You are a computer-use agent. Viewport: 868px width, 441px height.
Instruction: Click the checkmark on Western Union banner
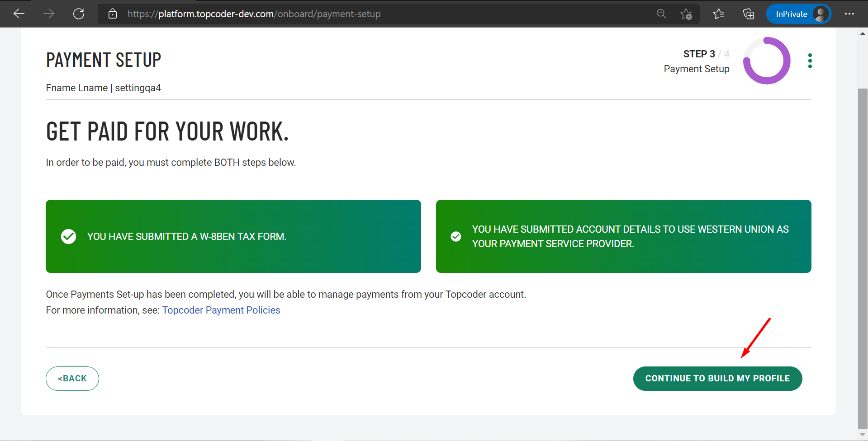click(x=455, y=236)
